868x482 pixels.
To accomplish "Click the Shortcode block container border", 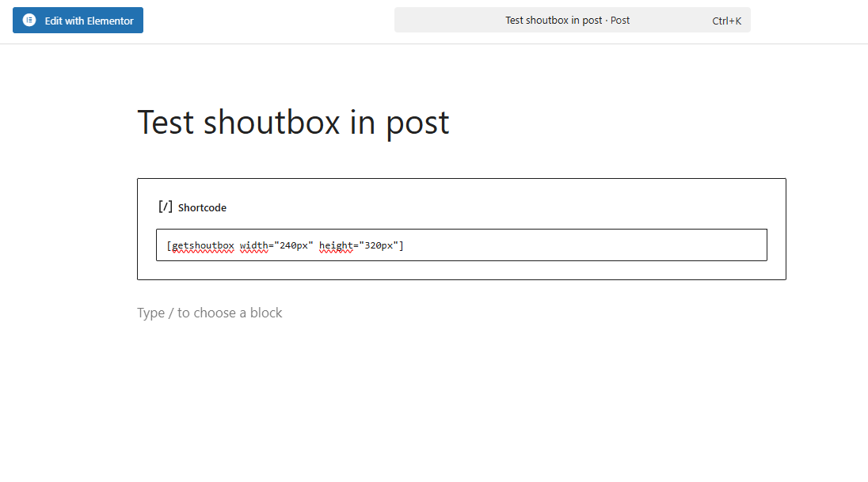I will [x=462, y=179].
